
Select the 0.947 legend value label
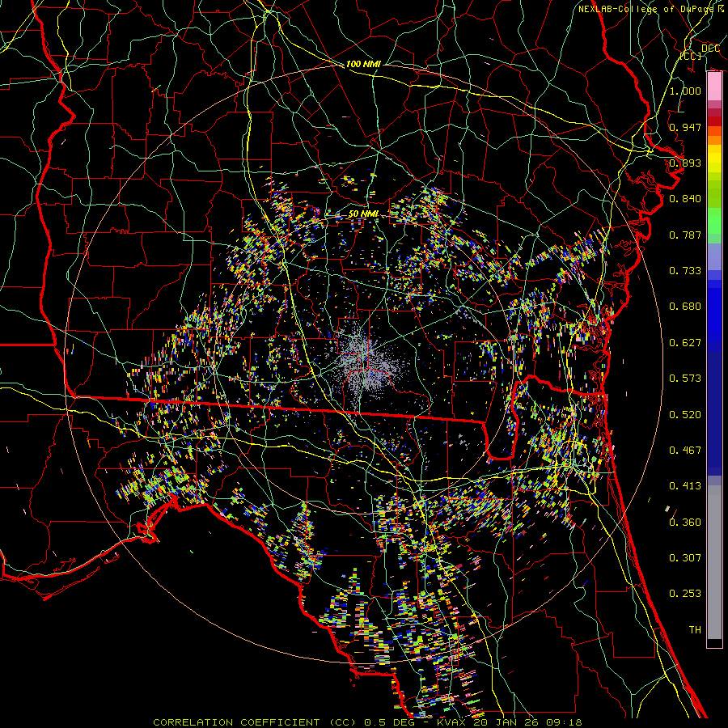point(685,127)
